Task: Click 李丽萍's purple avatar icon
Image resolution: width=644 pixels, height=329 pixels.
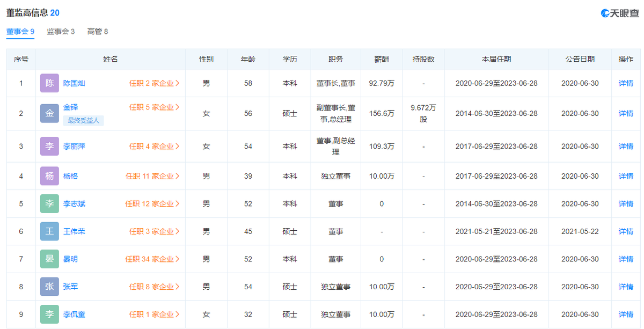Action: [49, 146]
